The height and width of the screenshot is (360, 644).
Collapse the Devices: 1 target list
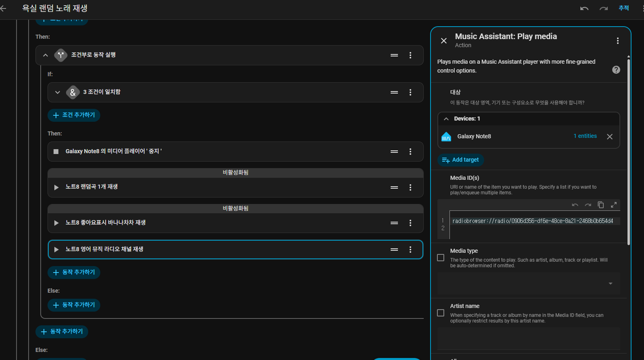[x=446, y=119]
